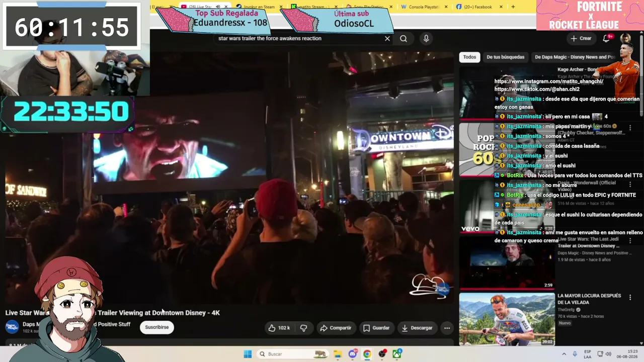Open the OBS icon in the taskbar
The height and width of the screenshot is (362, 644).
pyautogui.click(x=382, y=354)
